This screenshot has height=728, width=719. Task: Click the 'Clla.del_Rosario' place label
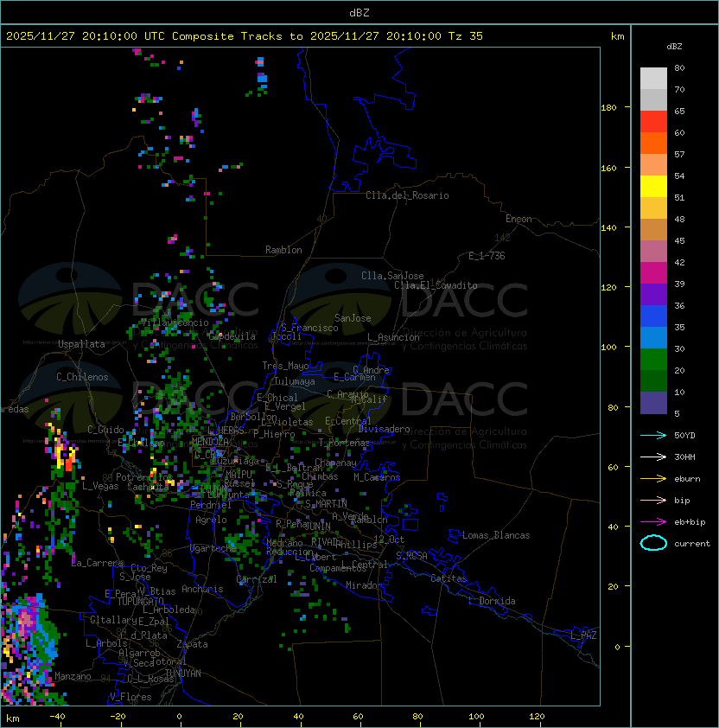407,195
